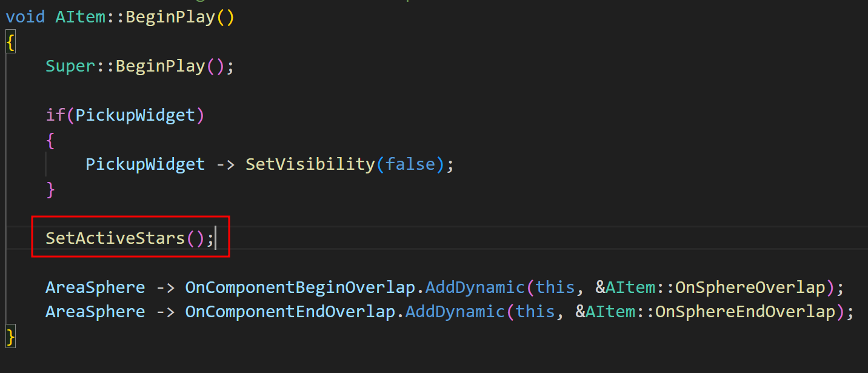This screenshot has height=373, width=868.
Task: Click the 'AItem' class name in the function signature
Action: click(x=80, y=16)
